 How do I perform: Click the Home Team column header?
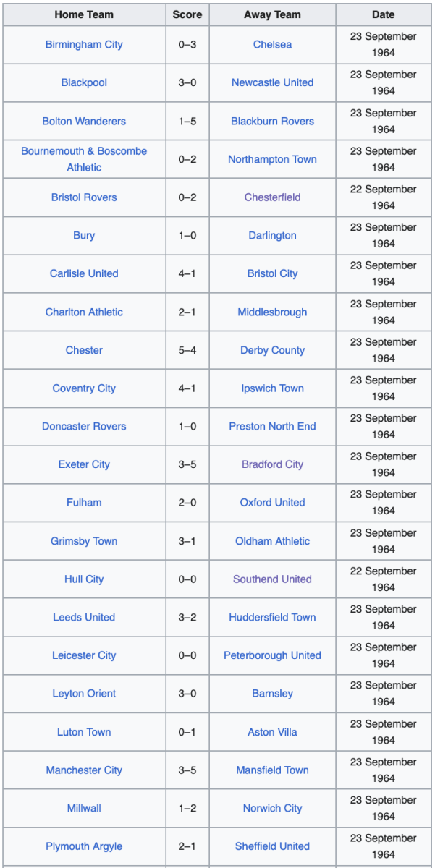coord(84,14)
